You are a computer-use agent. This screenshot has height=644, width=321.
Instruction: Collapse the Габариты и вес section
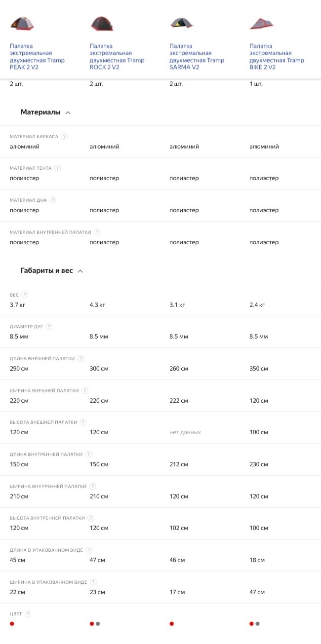[x=80, y=271]
